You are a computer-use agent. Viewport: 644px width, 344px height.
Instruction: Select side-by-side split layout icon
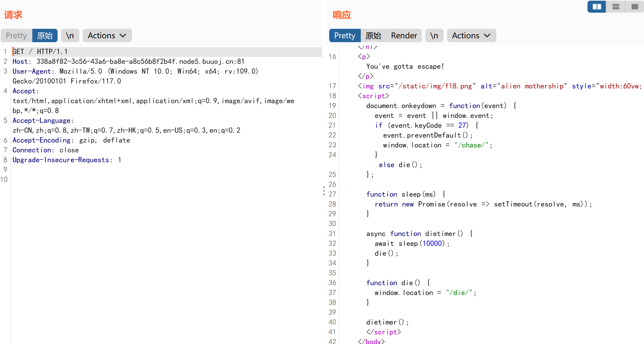click(x=597, y=7)
